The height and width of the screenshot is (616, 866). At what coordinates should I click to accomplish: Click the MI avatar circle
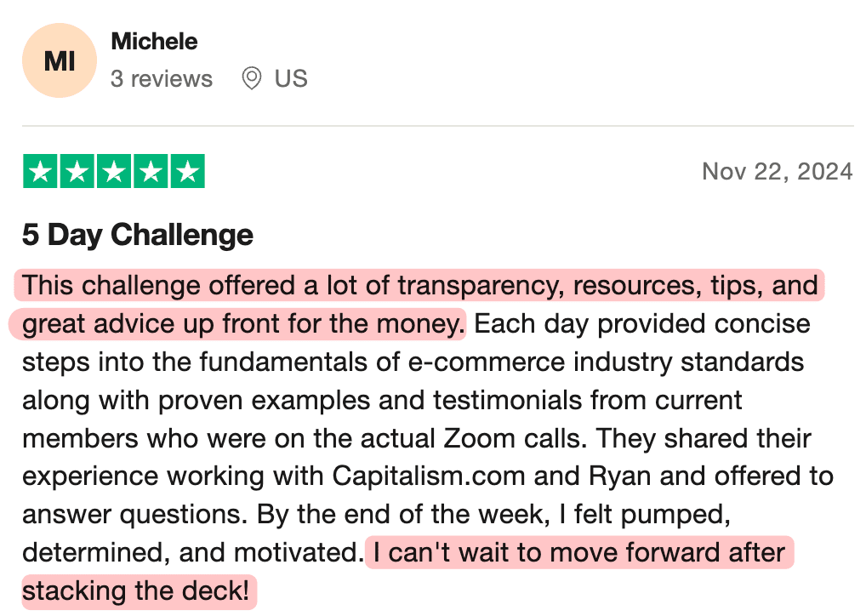59,61
